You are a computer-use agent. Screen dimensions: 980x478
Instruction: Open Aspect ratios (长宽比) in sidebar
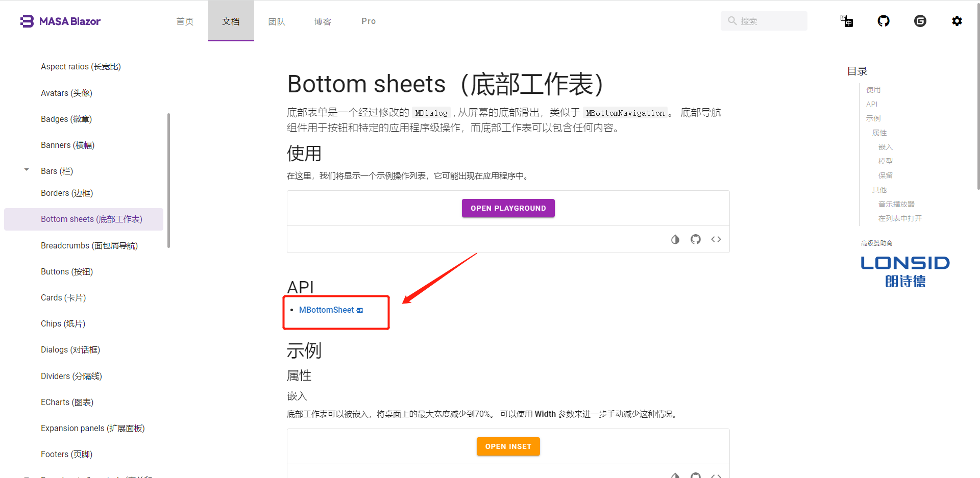[x=81, y=67]
